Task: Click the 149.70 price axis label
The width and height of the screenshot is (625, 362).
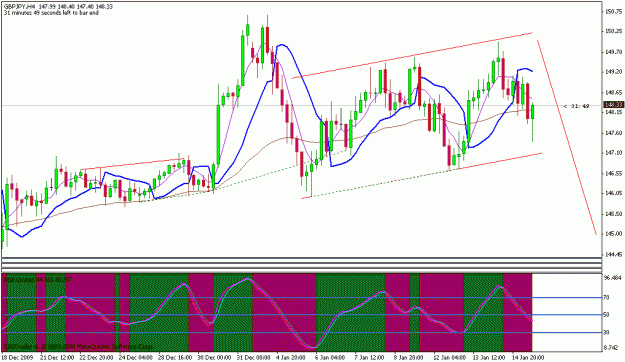Action: [613, 52]
